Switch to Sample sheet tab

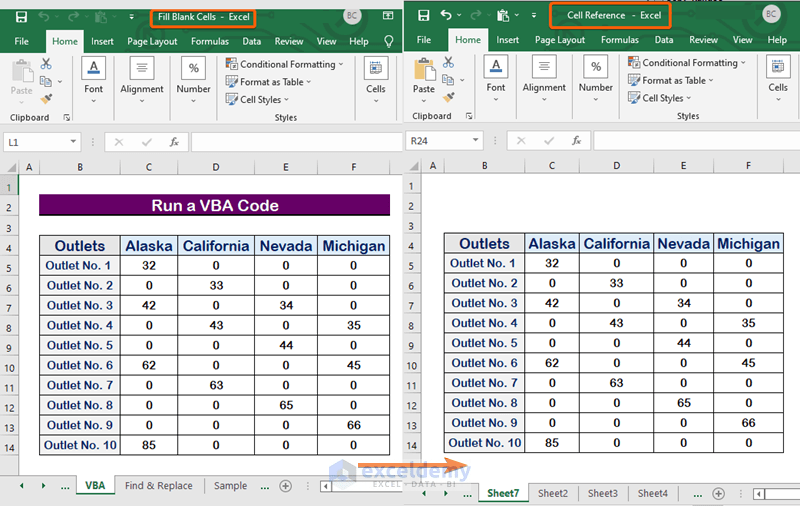coord(230,486)
